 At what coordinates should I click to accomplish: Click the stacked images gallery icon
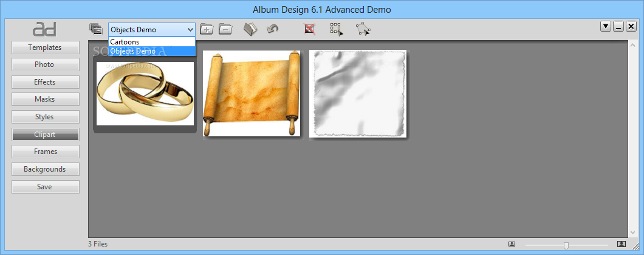(x=96, y=29)
